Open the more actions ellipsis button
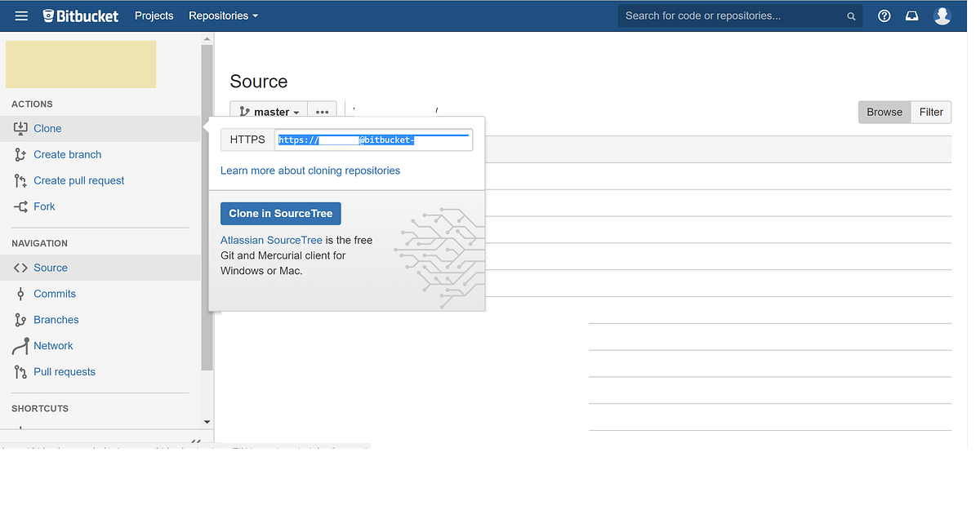 click(x=322, y=112)
